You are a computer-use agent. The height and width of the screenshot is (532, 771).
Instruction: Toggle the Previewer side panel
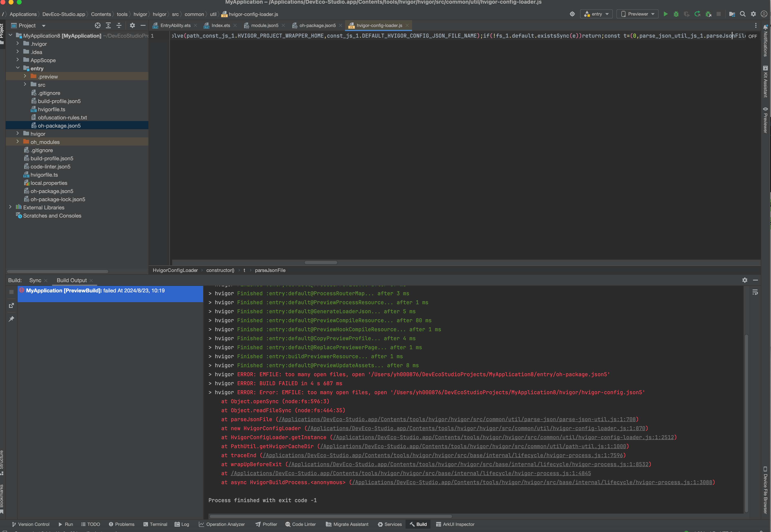click(x=765, y=120)
